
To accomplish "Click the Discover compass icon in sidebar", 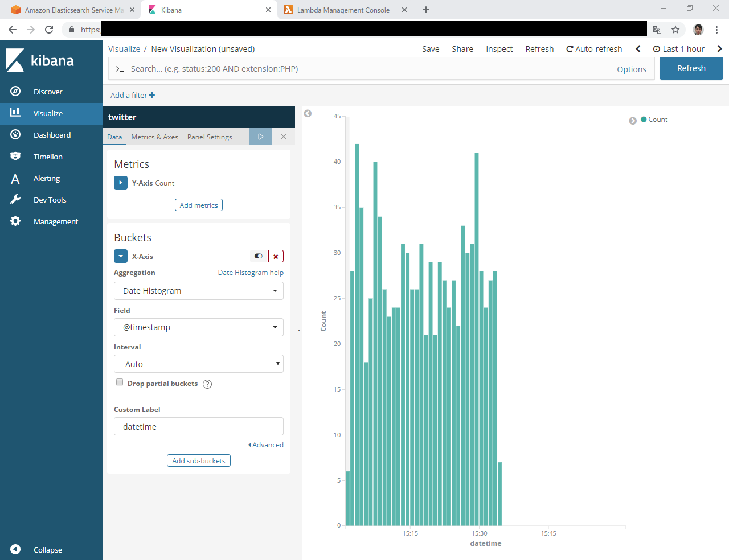I will (x=15, y=92).
